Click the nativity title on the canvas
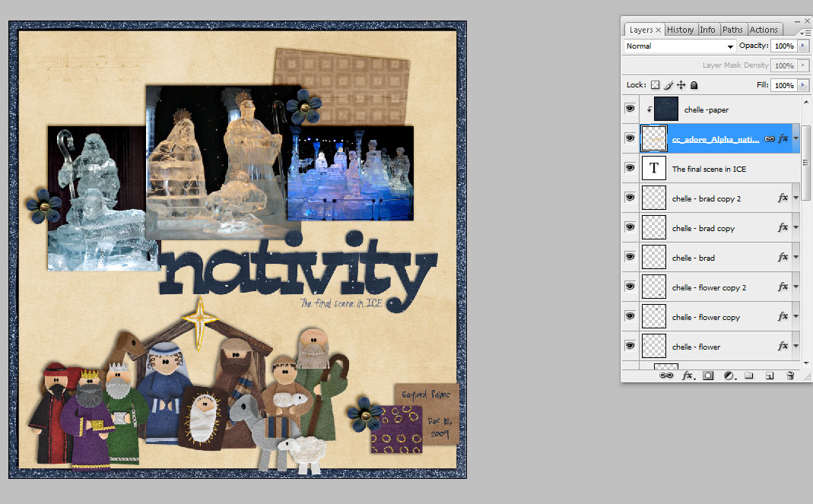Image resolution: width=813 pixels, height=504 pixels. [x=298, y=272]
